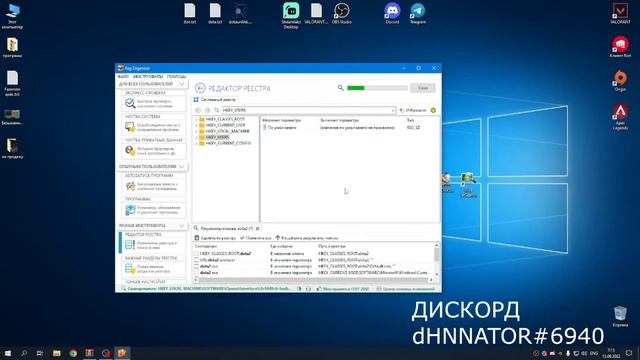Check the HKEY_CLASSES_ROOT\dota2 result row checkbox
Viewport: 640px width, 360px height.
click(x=196, y=254)
